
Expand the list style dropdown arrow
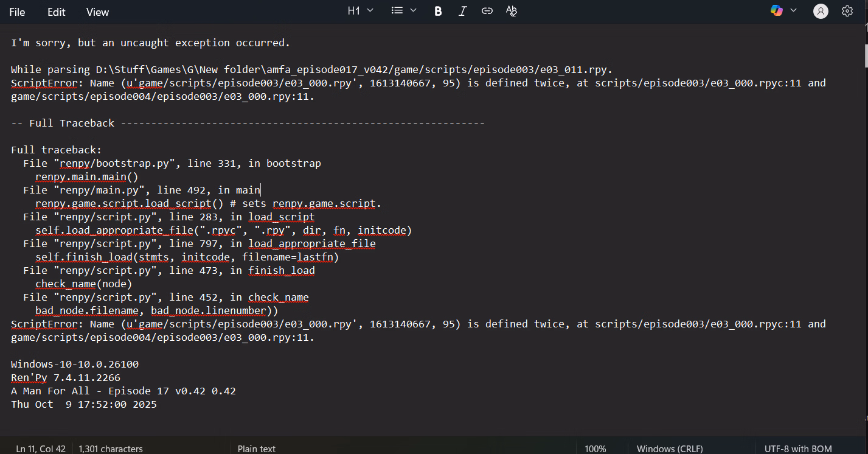coord(414,11)
